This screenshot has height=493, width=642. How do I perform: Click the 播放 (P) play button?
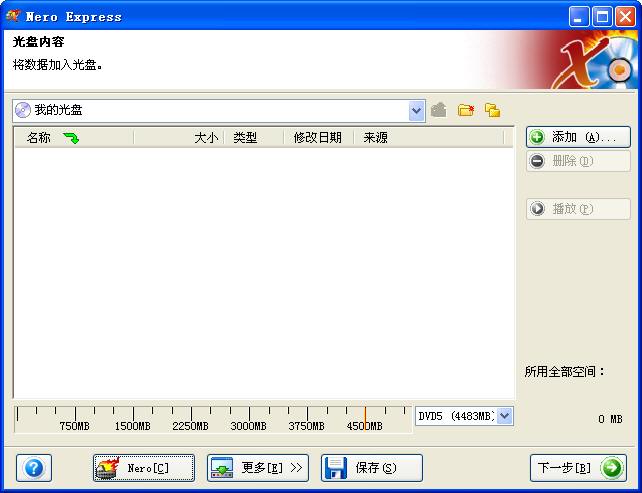[578, 209]
